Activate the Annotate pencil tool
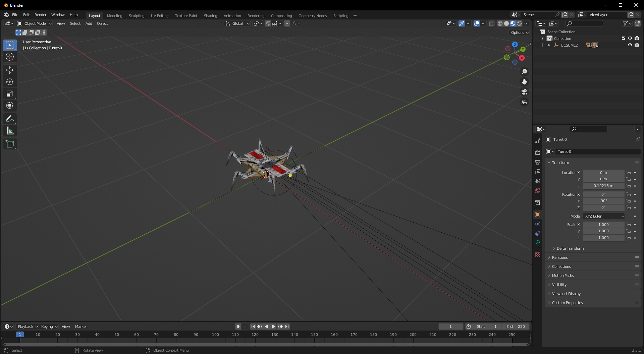The image size is (644, 354). (x=10, y=119)
